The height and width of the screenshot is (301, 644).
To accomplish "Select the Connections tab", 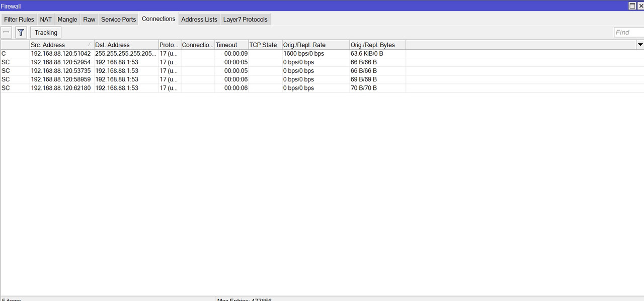I will pos(158,19).
